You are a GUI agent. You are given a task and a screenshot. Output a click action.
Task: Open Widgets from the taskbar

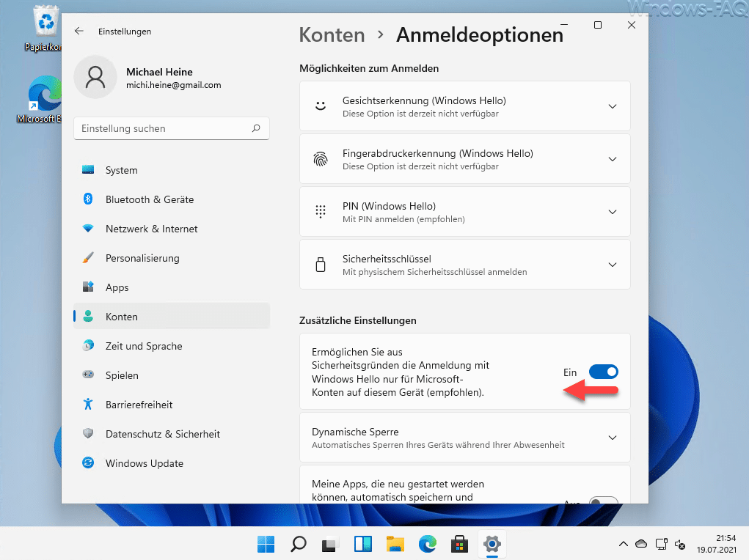pos(362,544)
